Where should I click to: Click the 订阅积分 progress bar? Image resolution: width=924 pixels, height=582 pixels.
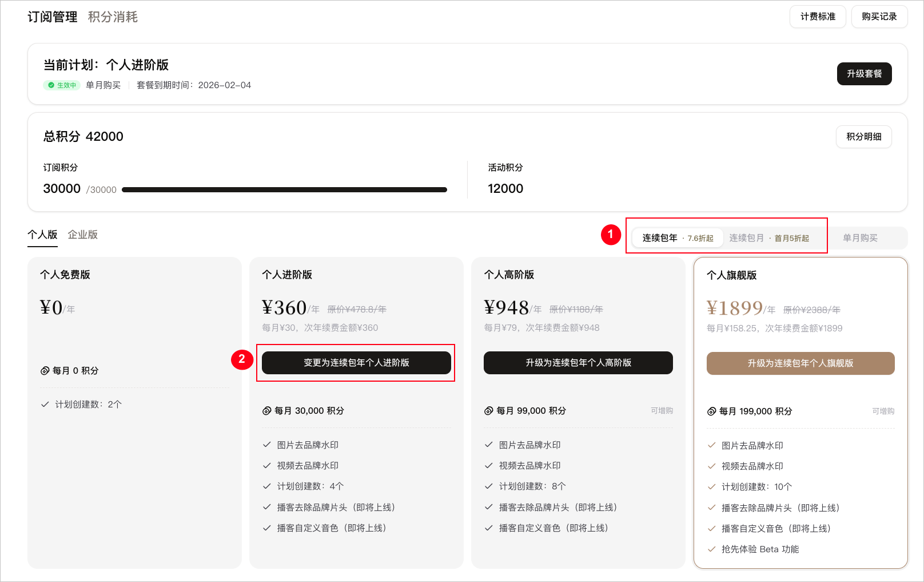(284, 190)
